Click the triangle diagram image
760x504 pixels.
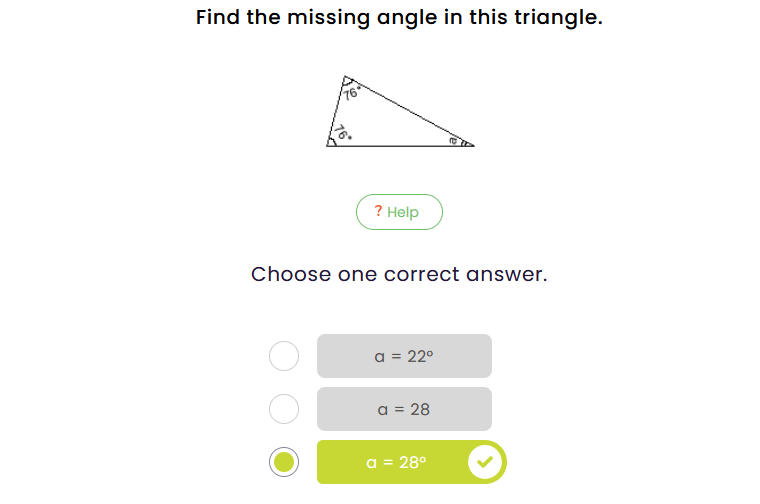point(399,112)
